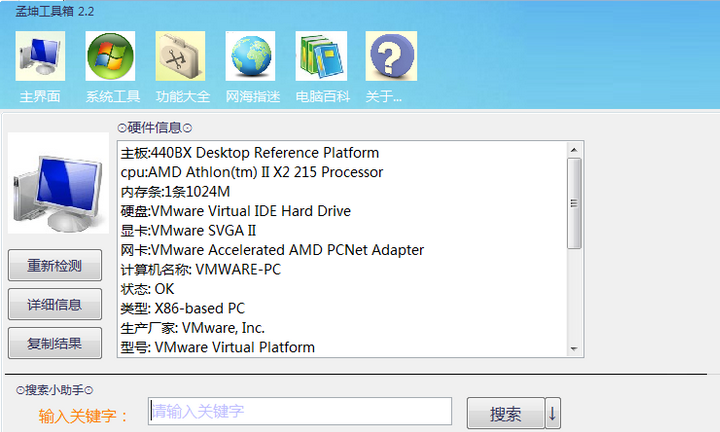The image size is (720, 432).
Task: Click the hardware list scrollbar thumb
Action: click(x=574, y=203)
